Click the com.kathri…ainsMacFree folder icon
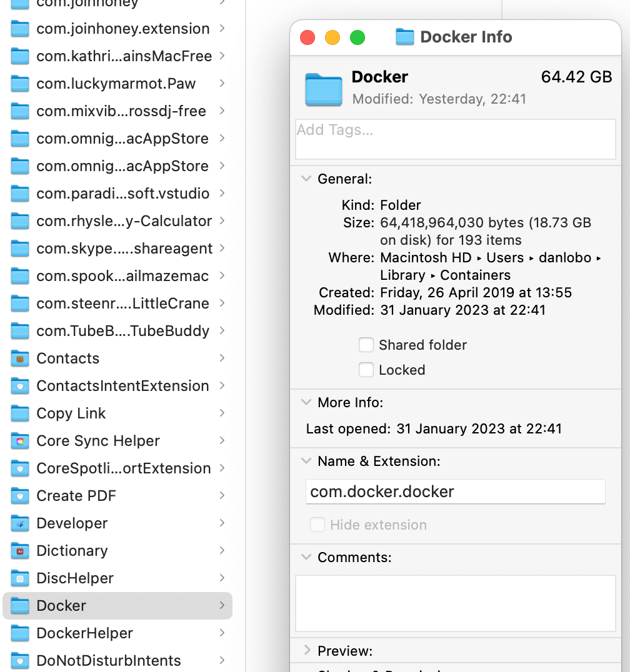Viewport: 630px width, 672px height. (20, 56)
